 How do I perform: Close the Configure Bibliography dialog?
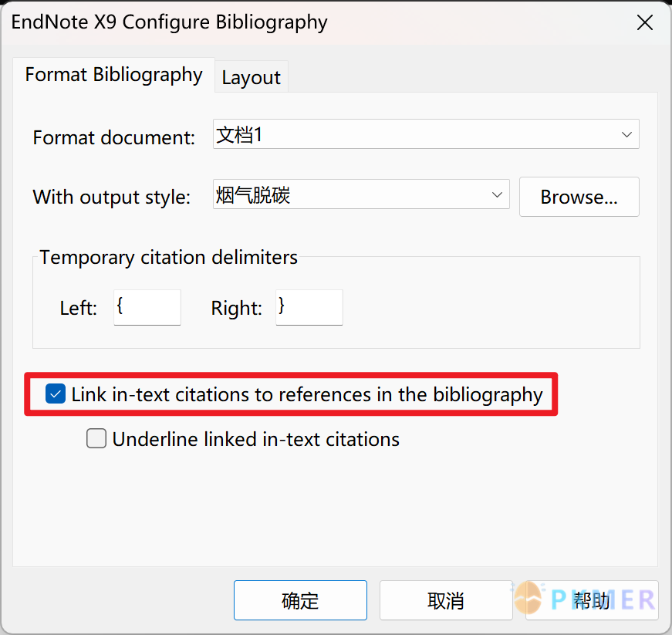click(644, 22)
